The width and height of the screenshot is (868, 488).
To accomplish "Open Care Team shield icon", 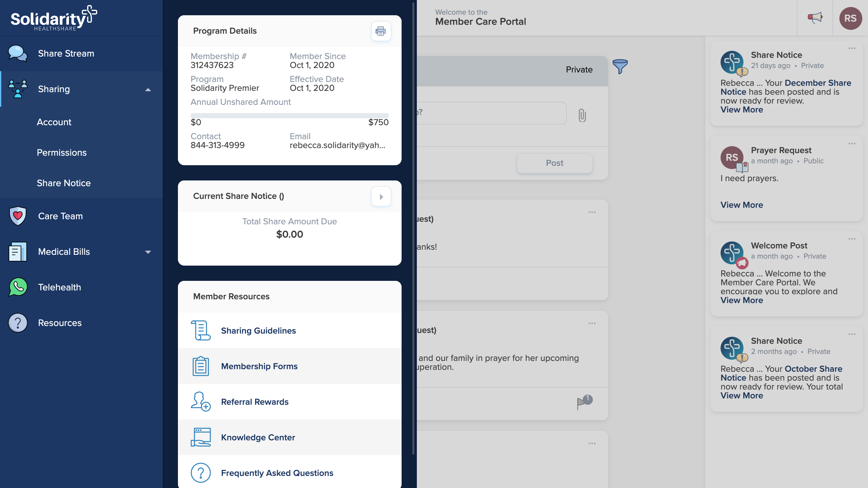I will click(x=17, y=216).
